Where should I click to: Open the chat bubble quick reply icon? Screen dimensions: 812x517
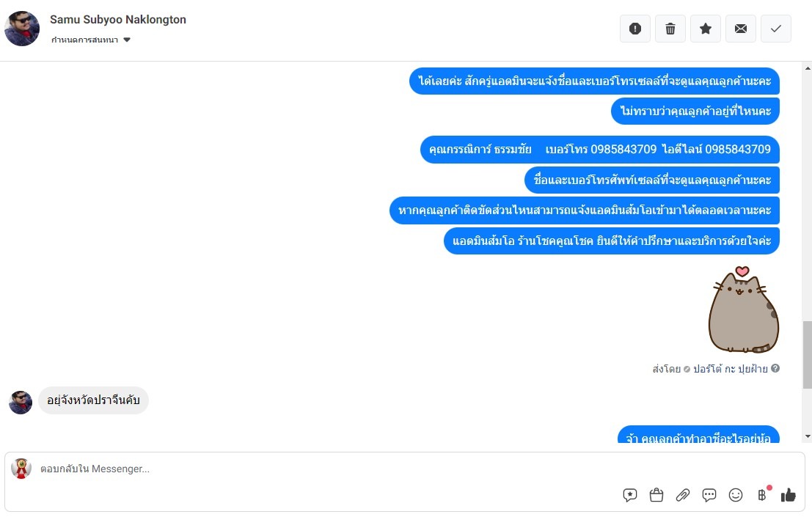point(709,495)
